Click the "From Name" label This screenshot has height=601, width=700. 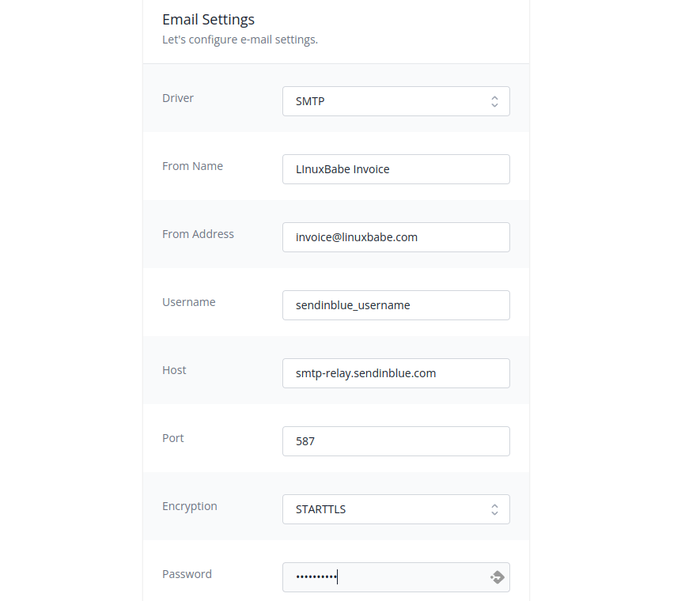[192, 166]
